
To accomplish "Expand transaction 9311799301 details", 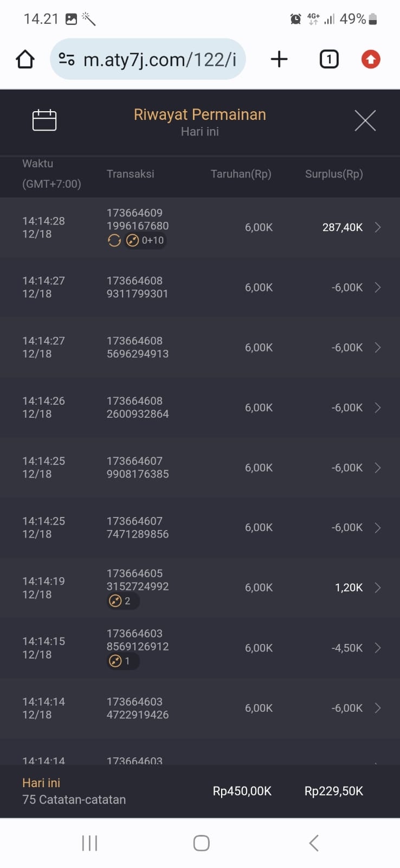I will 378,288.
